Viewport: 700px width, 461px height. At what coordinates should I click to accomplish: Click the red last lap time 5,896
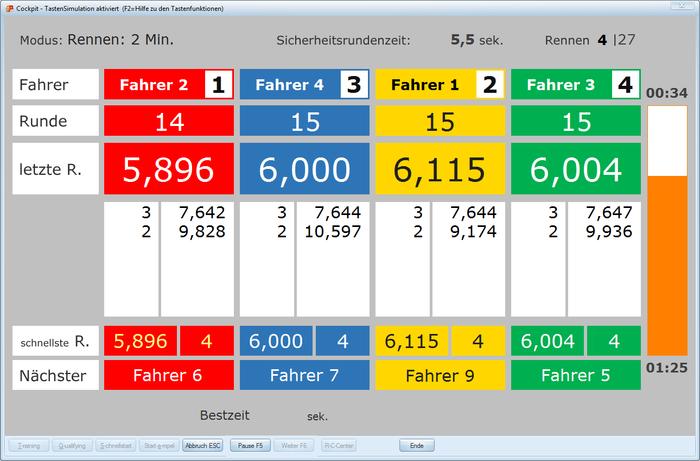coord(169,169)
